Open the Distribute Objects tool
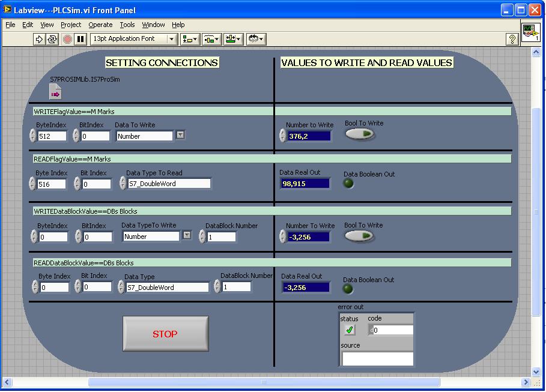 coord(211,39)
